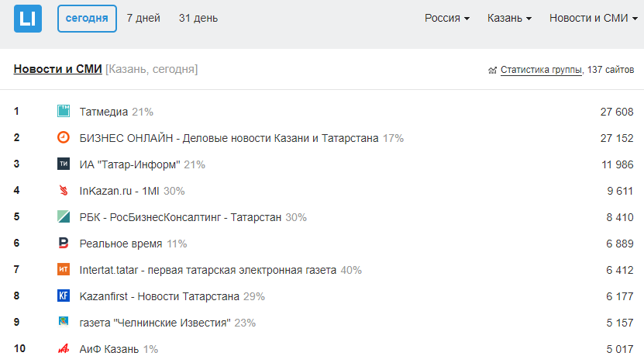The height and width of the screenshot is (363, 644).
Task: Click the LiveInternet LI logo
Action: (28, 19)
